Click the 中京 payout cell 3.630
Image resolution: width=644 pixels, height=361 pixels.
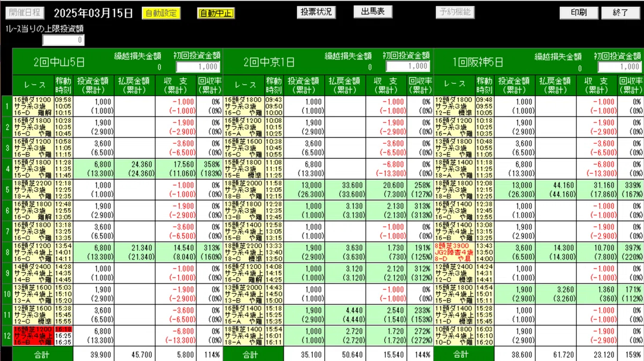(346, 252)
